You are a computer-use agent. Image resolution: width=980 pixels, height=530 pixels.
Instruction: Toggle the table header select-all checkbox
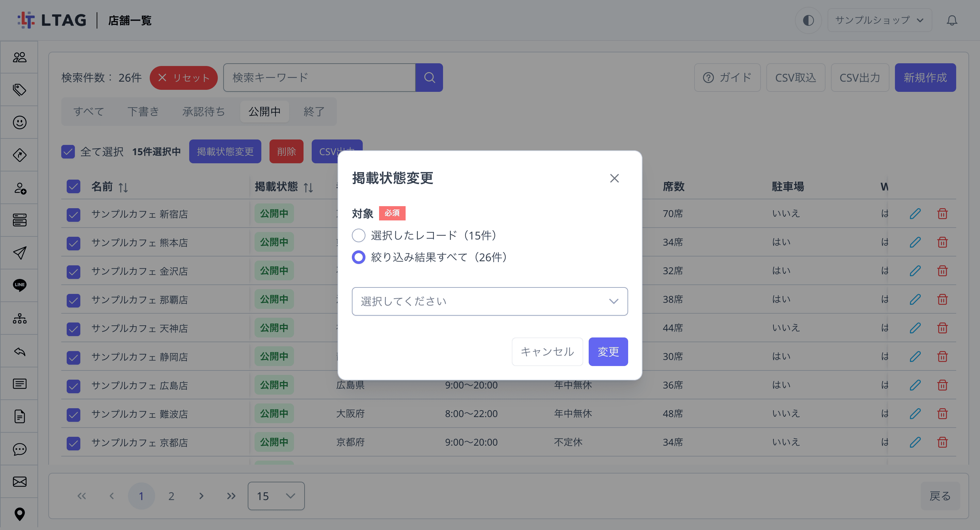[73, 187]
